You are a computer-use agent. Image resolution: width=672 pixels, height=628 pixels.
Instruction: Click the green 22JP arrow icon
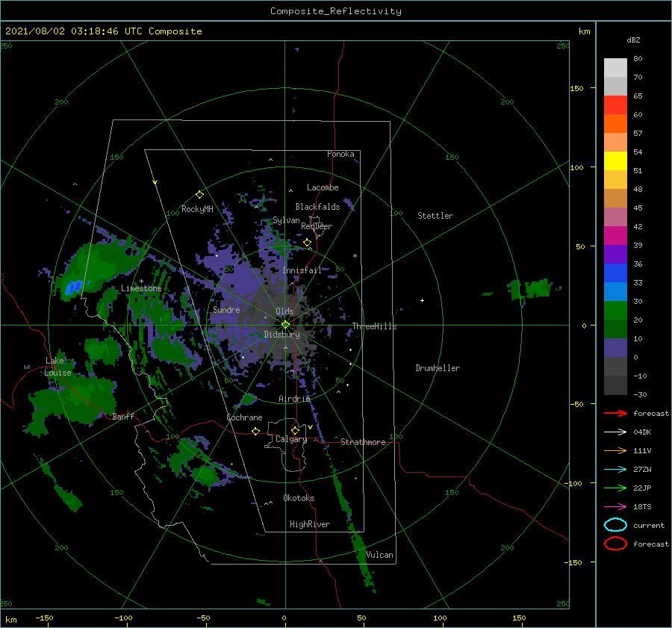(x=615, y=488)
